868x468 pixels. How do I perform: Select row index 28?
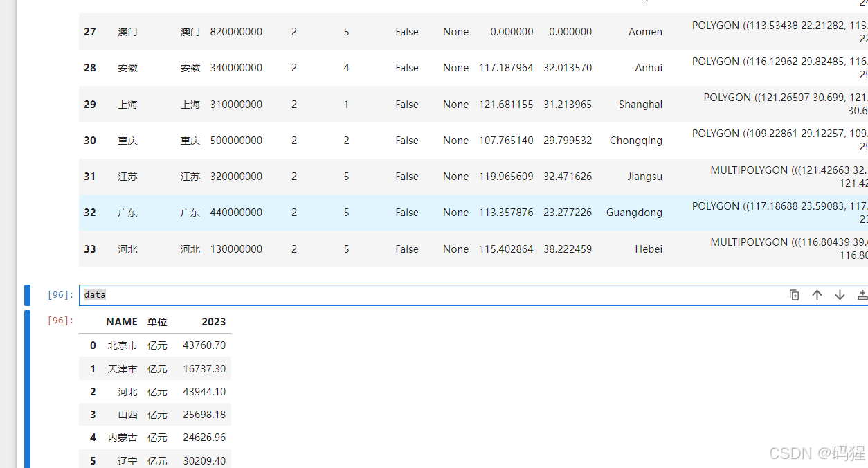click(90, 68)
